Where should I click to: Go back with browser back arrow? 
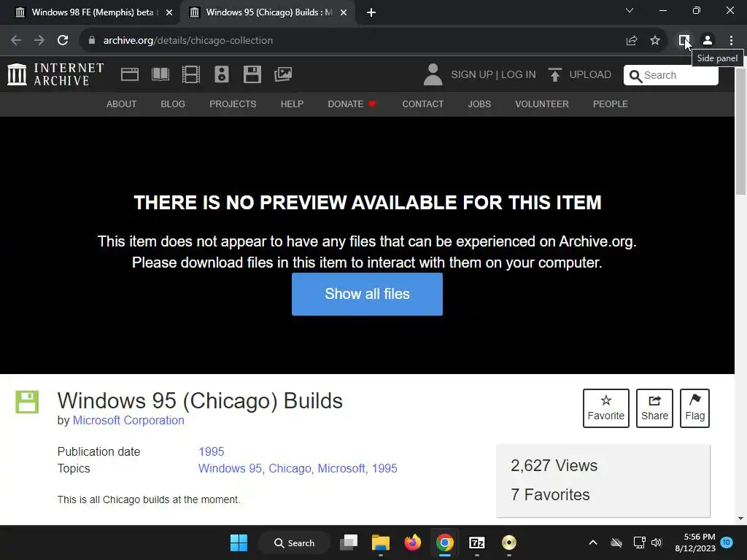point(16,41)
